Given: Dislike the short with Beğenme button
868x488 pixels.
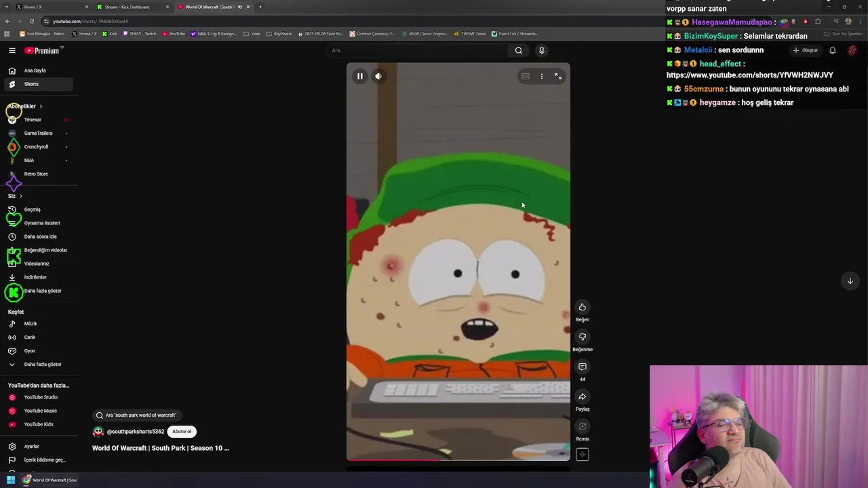Looking at the screenshot, I should point(583,337).
